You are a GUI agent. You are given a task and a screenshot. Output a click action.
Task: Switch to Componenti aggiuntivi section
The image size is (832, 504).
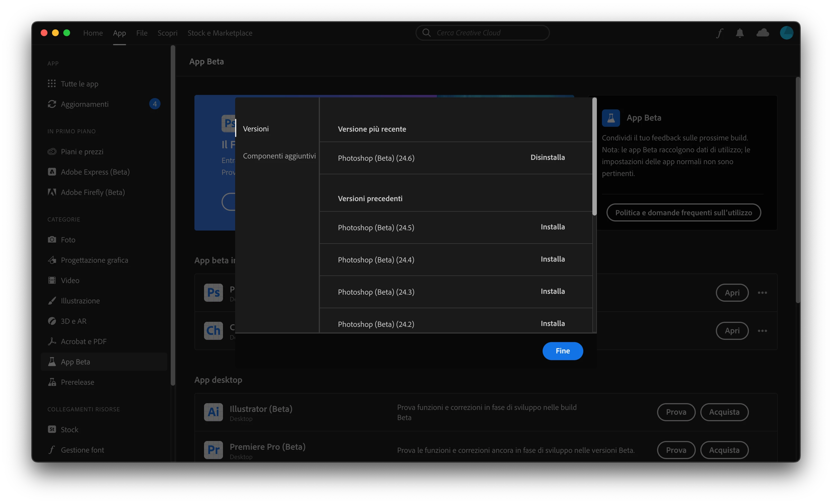pyautogui.click(x=279, y=156)
